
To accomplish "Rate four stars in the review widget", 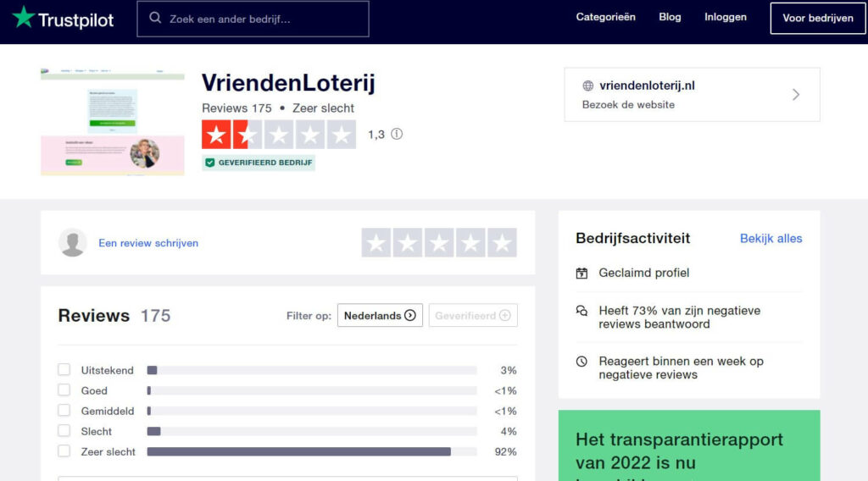I will 470,243.
